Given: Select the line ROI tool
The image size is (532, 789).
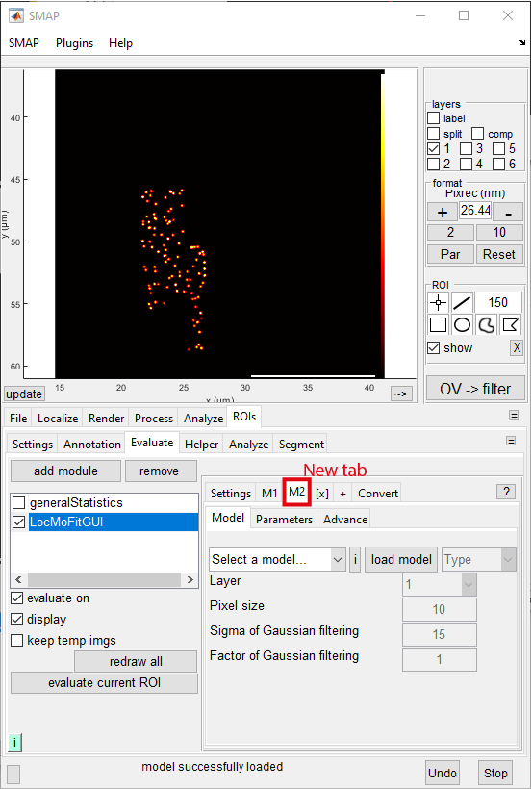Looking at the screenshot, I should tap(462, 302).
